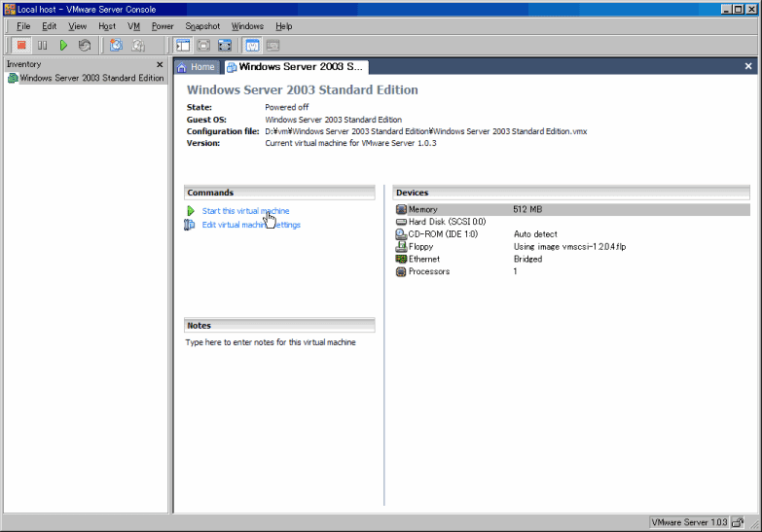Click the green Power On toolbar button
Image resolution: width=762 pixels, height=532 pixels.
[x=63, y=45]
